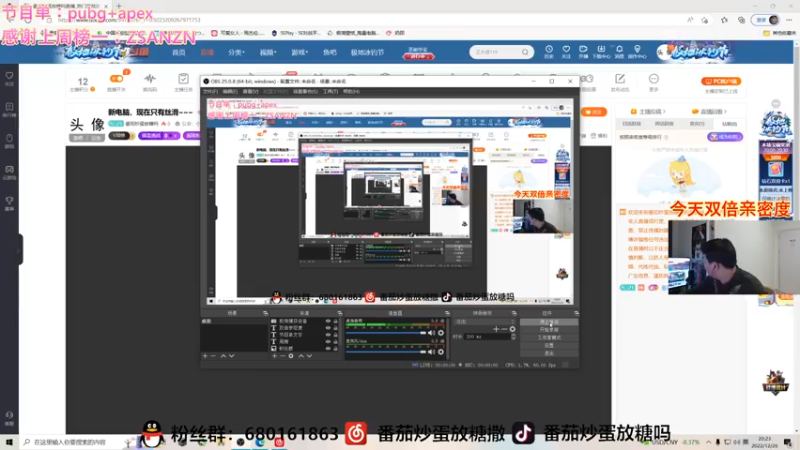The height and width of the screenshot is (450, 800).
Task: Adjust desktop audio volume slider in mixer
Action: [386, 333]
